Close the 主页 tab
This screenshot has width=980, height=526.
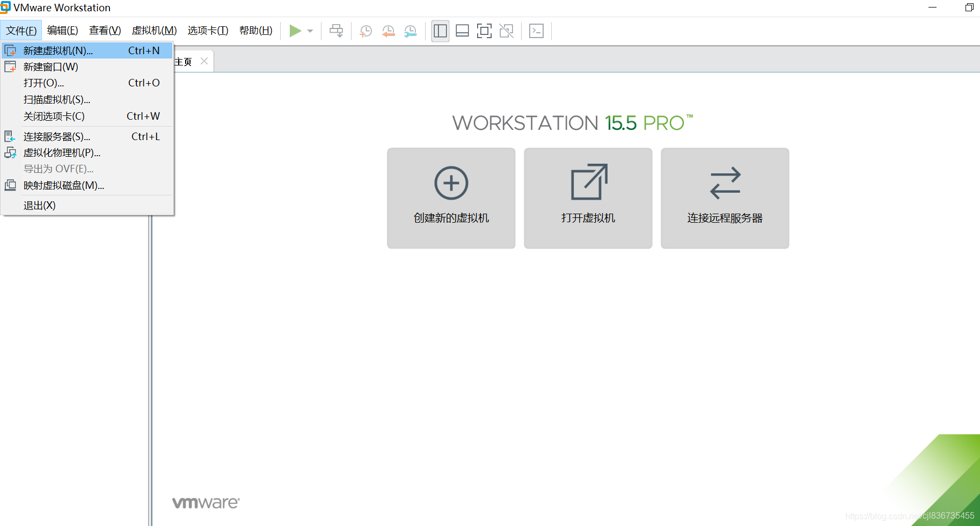point(204,61)
